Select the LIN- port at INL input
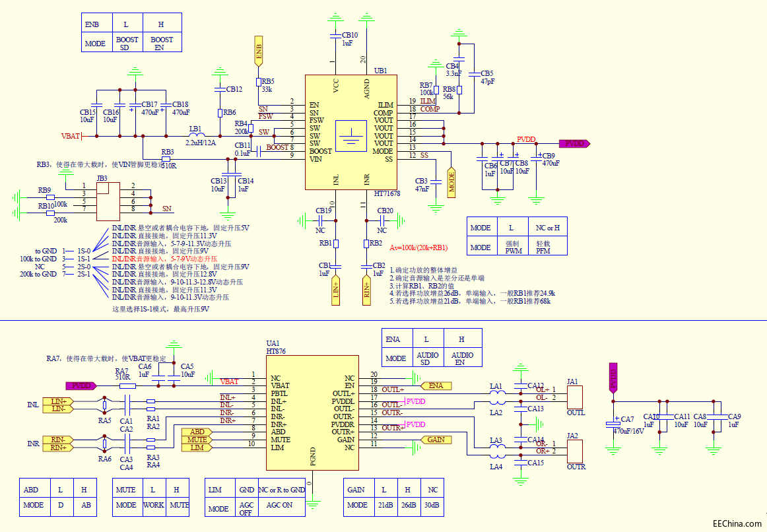767x532 pixels. pyautogui.click(x=58, y=409)
